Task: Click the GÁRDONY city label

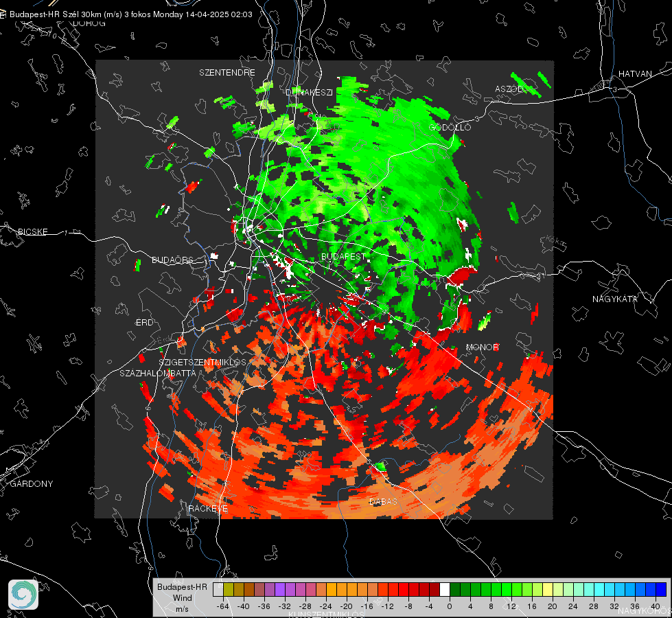Action: [32, 484]
